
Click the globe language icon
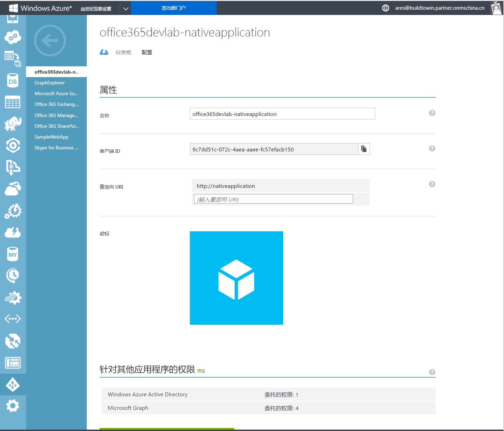coord(385,8)
